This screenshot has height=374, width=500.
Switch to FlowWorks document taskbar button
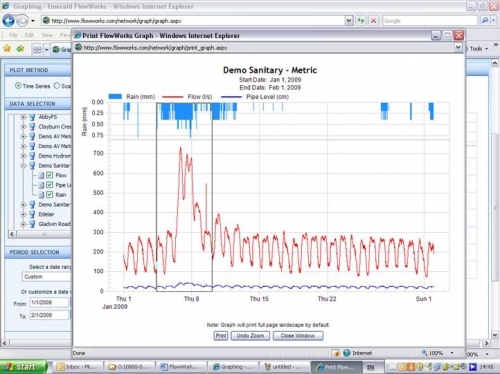tap(182, 367)
